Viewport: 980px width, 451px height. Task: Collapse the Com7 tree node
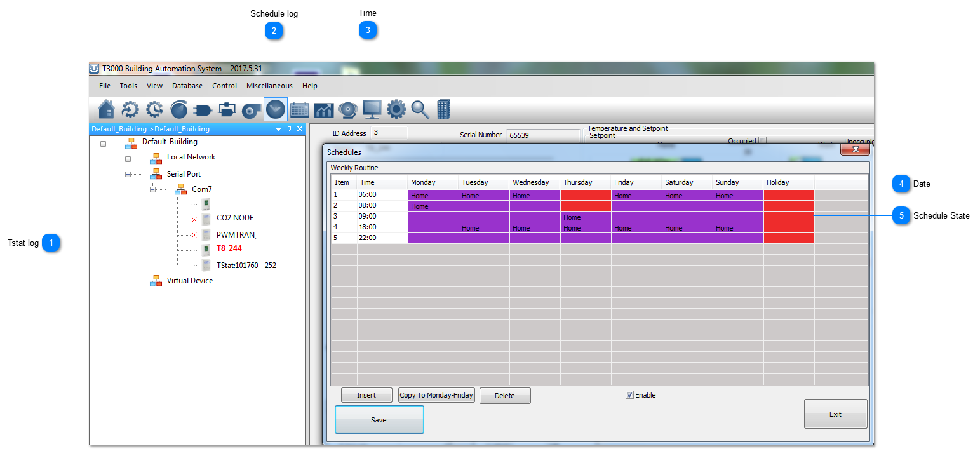152,189
